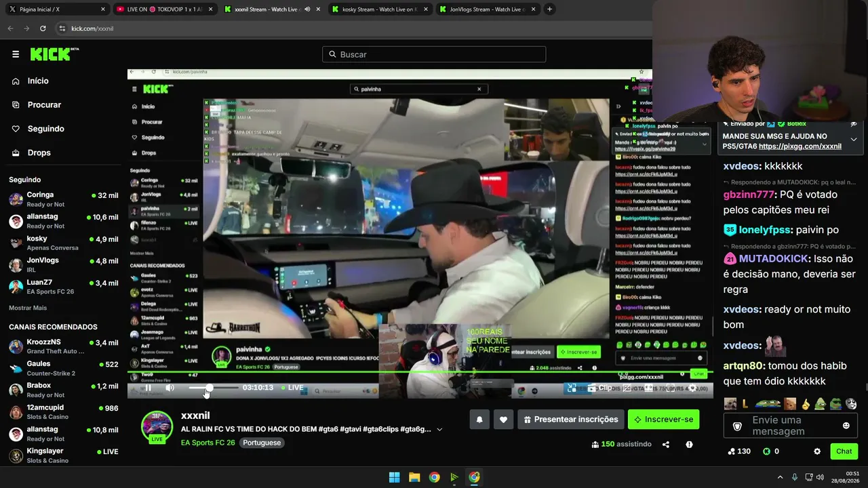Click artqn80 username in chat

744,366
